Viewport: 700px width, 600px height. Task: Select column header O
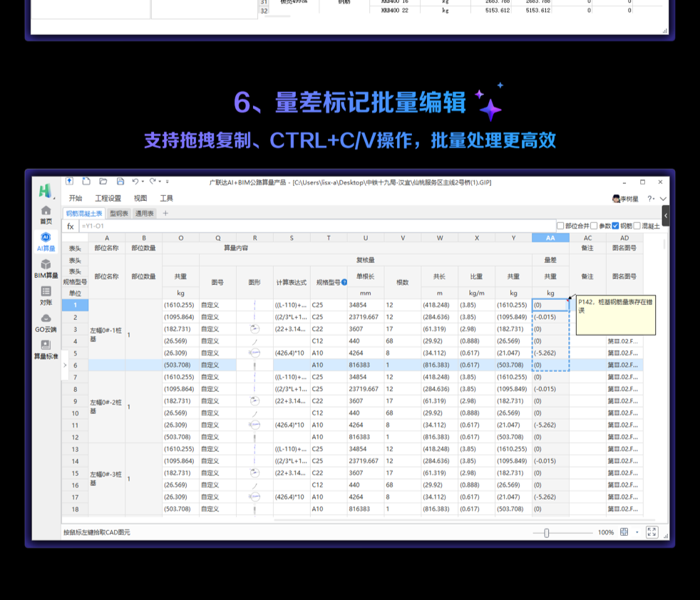coord(181,238)
